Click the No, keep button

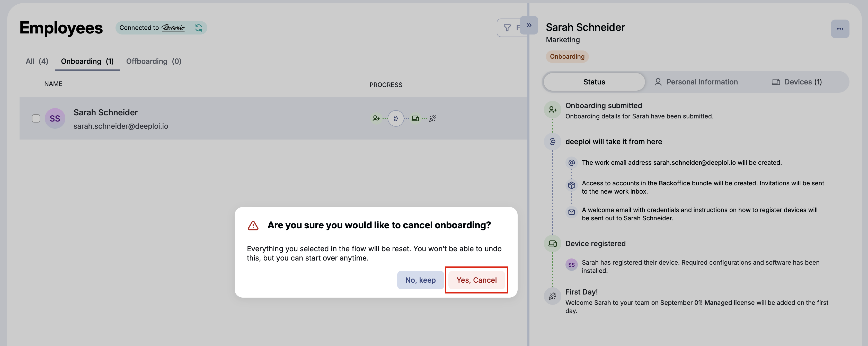tap(420, 280)
